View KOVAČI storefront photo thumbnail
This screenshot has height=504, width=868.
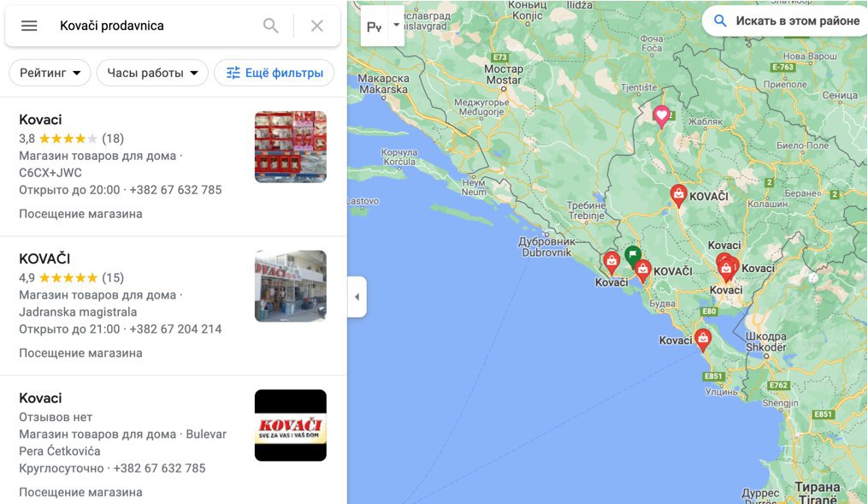pyautogui.click(x=291, y=286)
